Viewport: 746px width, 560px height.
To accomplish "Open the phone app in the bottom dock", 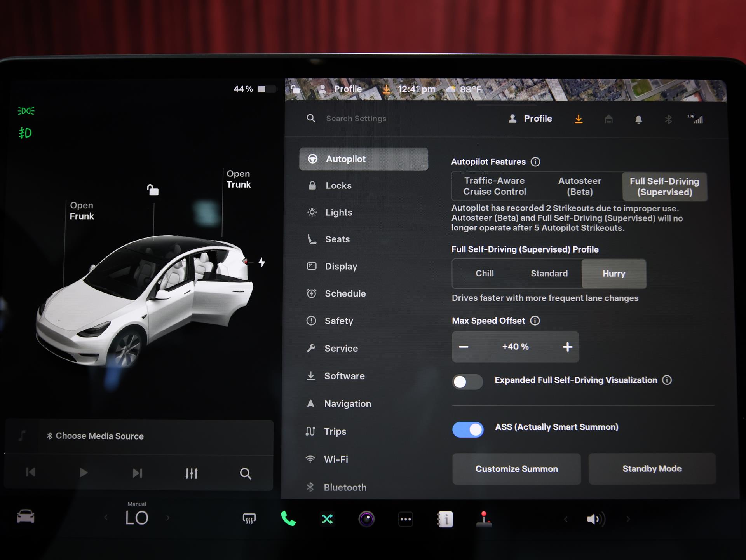I will click(288, 519).
